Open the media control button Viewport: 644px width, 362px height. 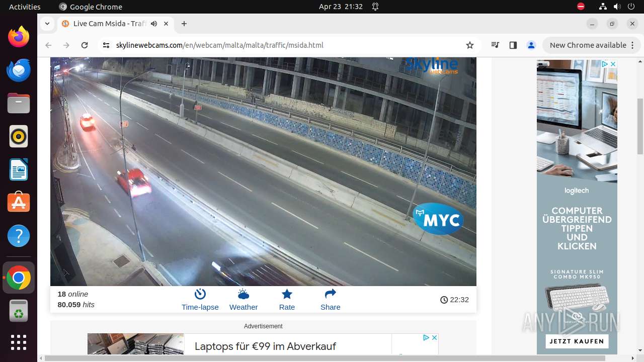495,45
